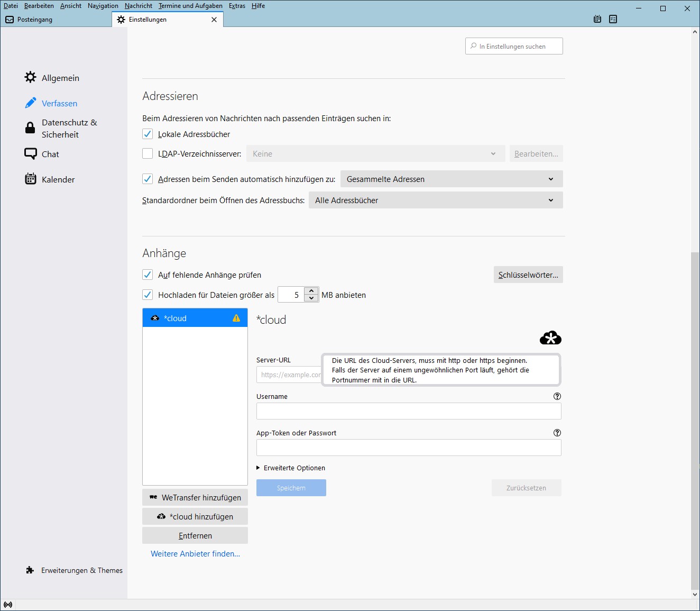
Task: Open the Gesammelte Adressen dropdown
Action: [451, 179]
